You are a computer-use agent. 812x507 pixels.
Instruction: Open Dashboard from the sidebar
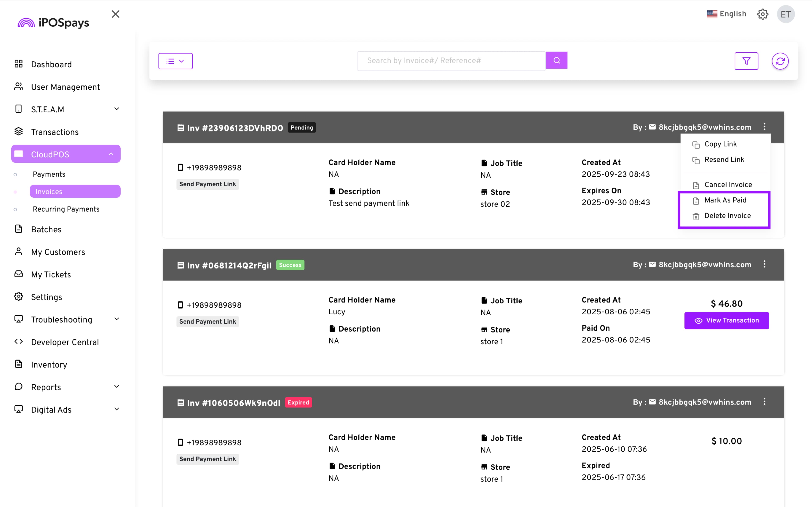[51, 64]
